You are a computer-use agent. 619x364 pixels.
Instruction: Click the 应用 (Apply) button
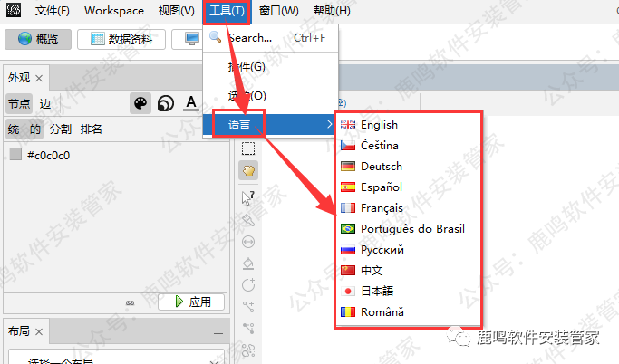(x=191, y=302)
